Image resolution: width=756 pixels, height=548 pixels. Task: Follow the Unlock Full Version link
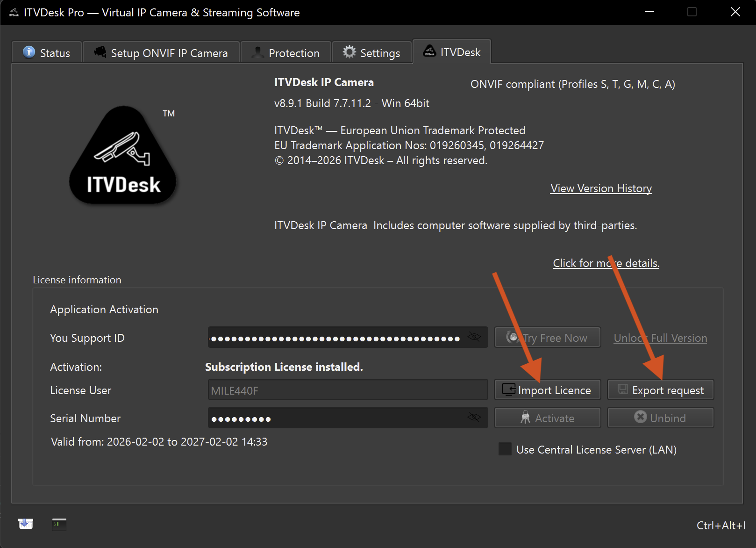660,338
